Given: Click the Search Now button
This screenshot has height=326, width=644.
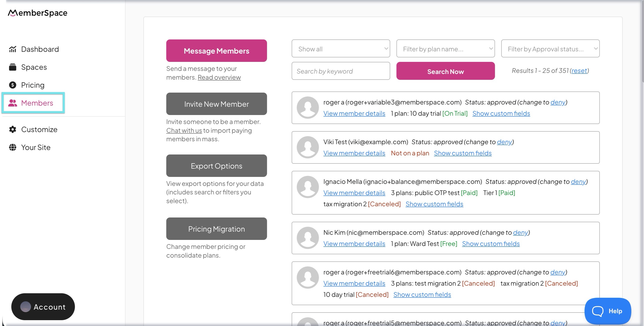Looking at the screenshot, I should coord(445,71).
